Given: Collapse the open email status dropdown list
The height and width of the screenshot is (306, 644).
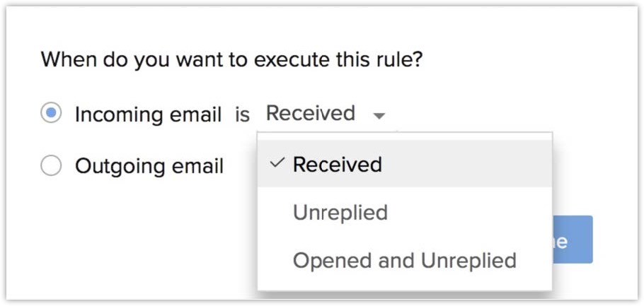Looking at the screenshot, I should tap(379, 115).
